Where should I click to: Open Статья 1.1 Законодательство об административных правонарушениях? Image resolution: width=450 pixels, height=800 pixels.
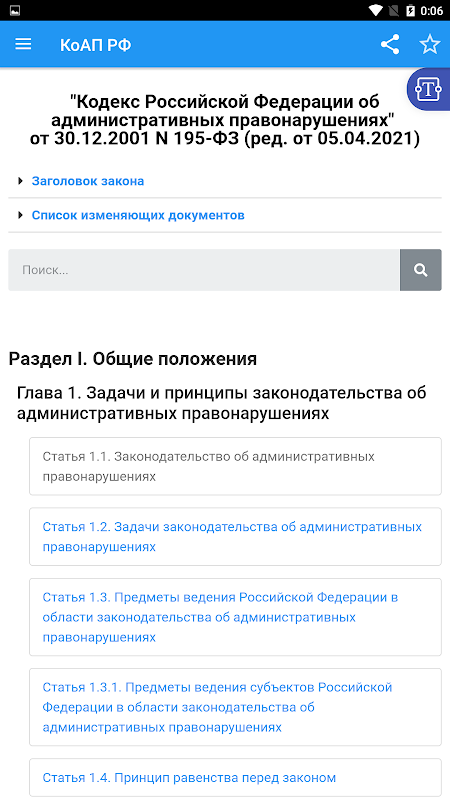click(235, 466)
